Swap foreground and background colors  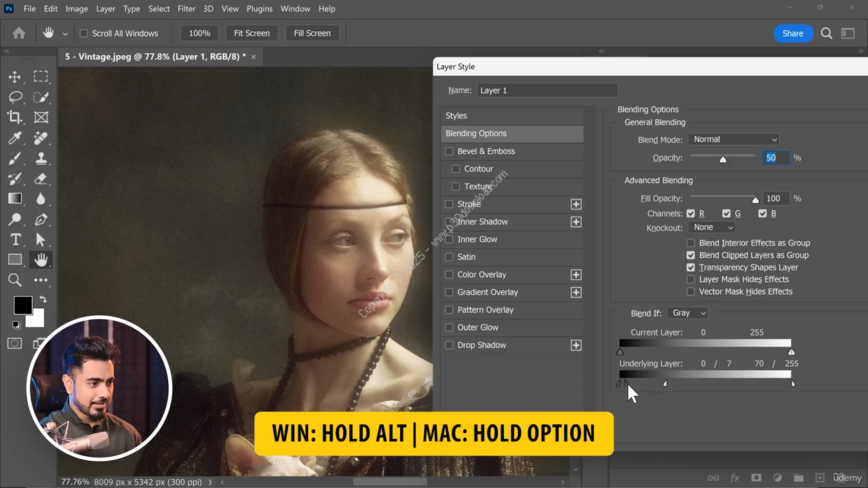click(x=43, y=300)
